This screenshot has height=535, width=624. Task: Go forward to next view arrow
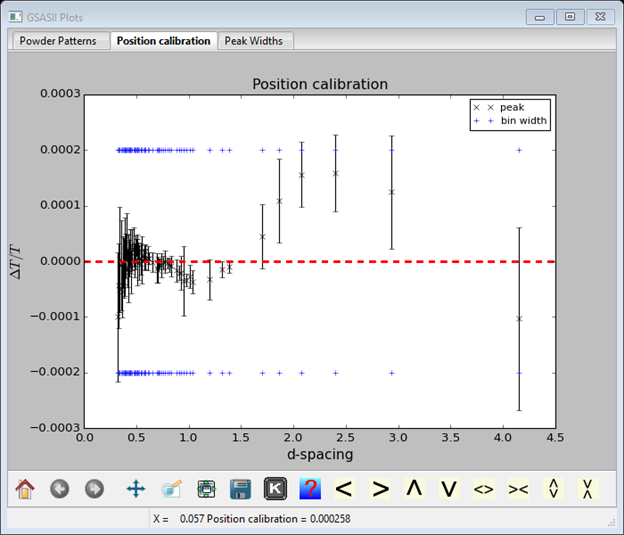point(94,489)
